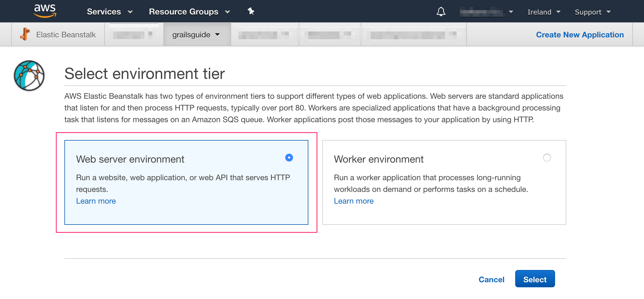This screenshot has height=299, width=644.
Task: Click the Cancel link
Action: click(x=492, y=279)
